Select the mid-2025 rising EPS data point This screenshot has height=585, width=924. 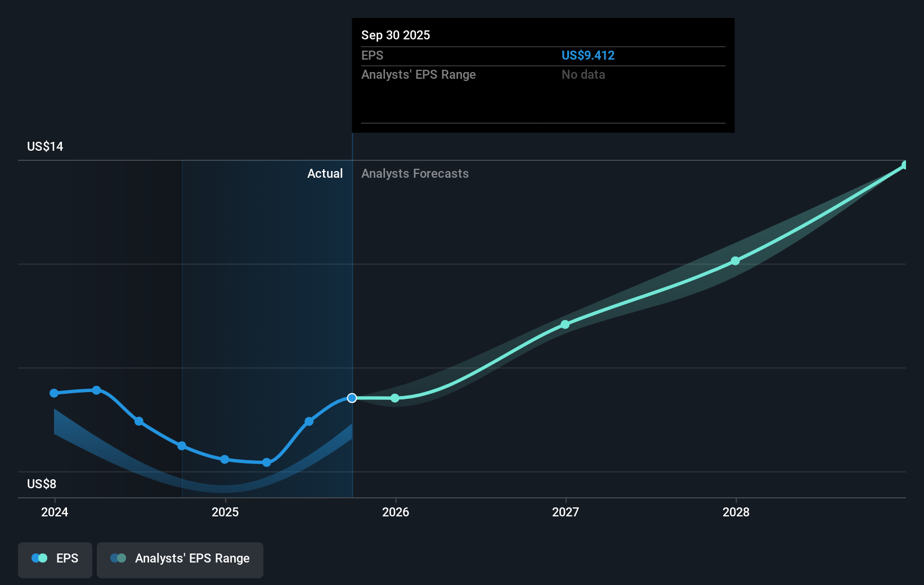click(309, 421)
